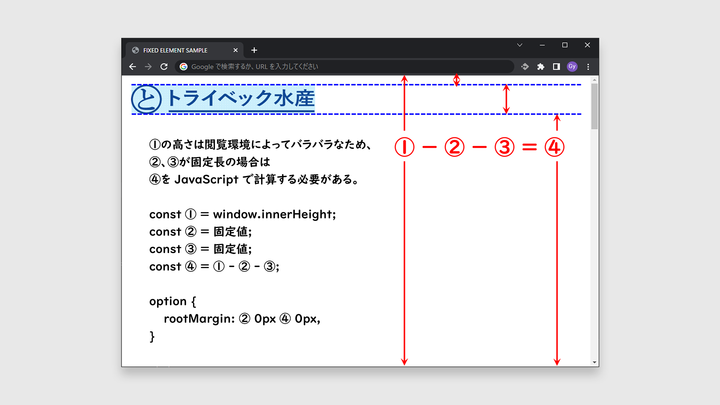Open the Extensions puzzle-piece menu

pos(541,67)
